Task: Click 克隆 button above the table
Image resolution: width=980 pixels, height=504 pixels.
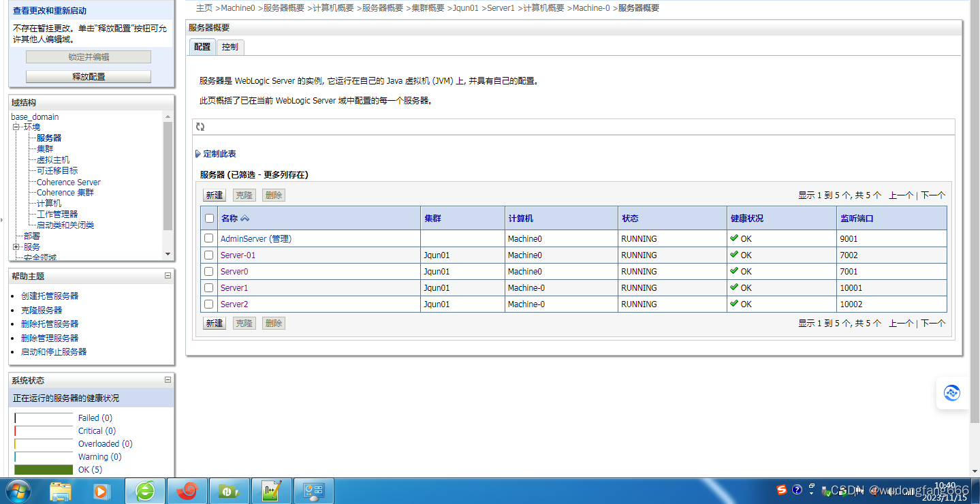Action: point(244,195)
